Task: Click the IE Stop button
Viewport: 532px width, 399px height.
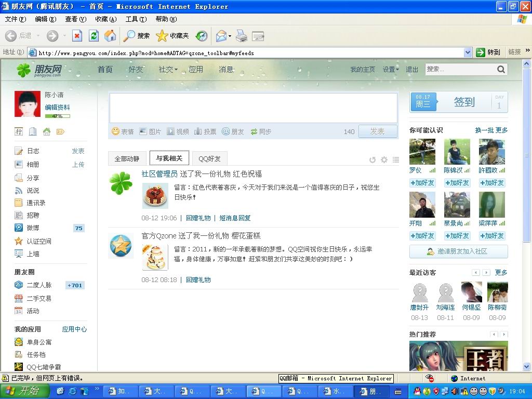Action: click(x=77, y=36)
